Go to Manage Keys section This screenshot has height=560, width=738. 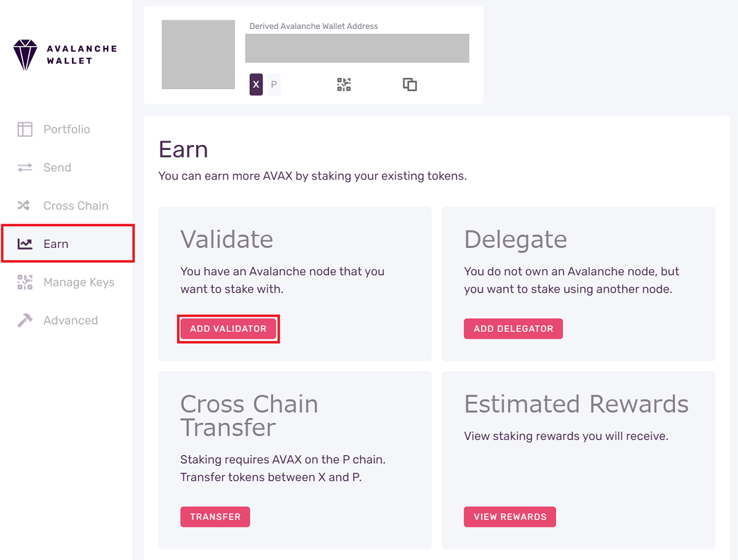tap(66, 282)
